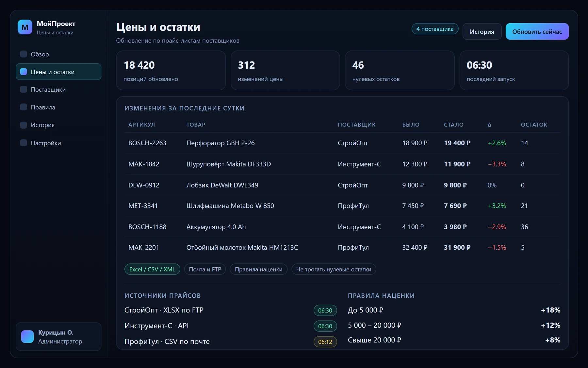The height and width of the screenshot is (368, 588).
Task: Click new price 19 400 ₽
Action: click(x=457, y=143)
